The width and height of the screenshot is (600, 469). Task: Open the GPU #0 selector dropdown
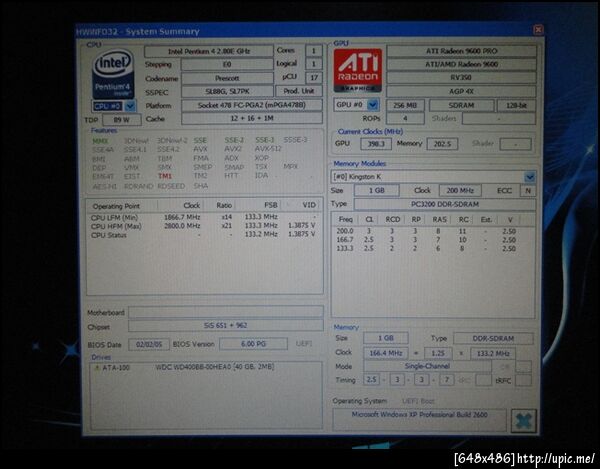coord(373,104)
